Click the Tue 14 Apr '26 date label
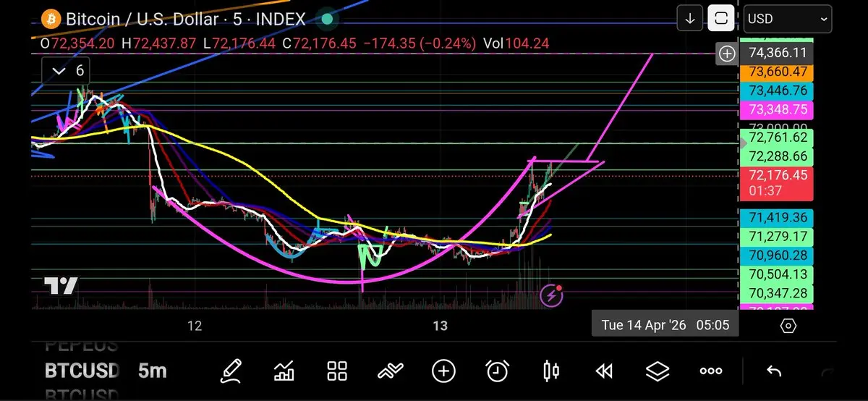The height and width of the screenshot is (401, 868). (x=665, y=325)
